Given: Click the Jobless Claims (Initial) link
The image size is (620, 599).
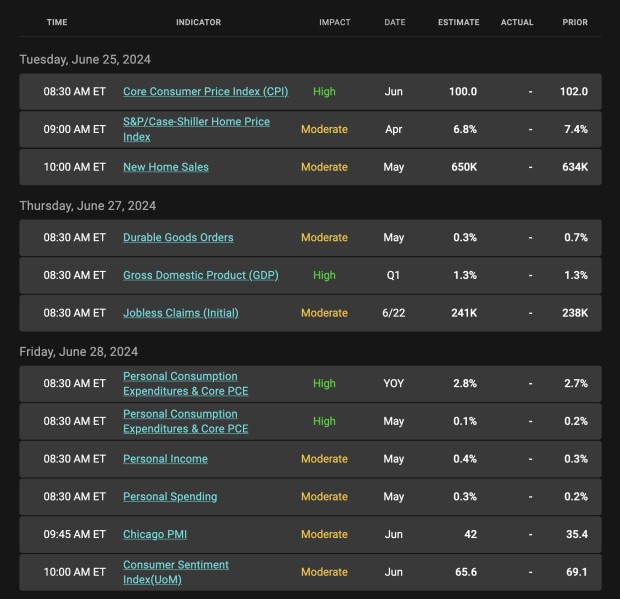Looking at the screenshot, I should 180,313.
